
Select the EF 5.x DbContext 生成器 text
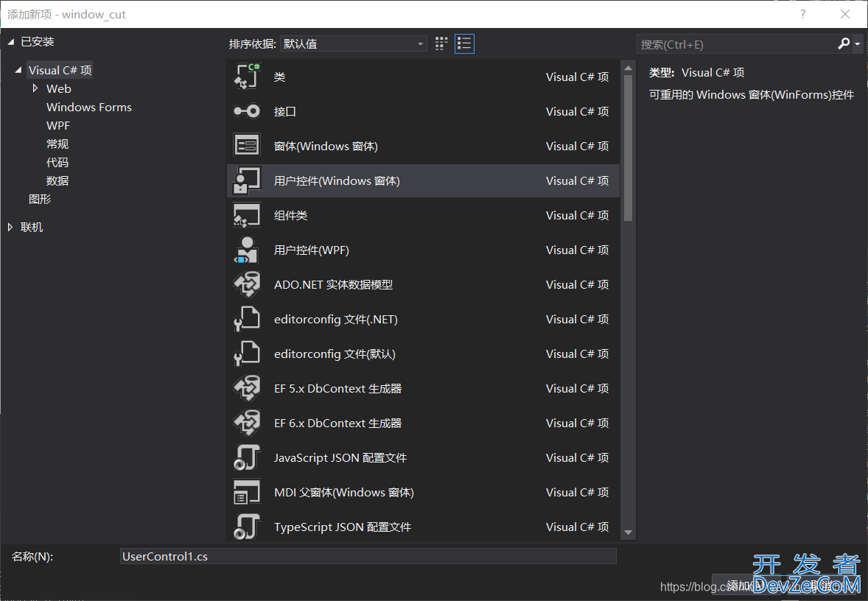(337, 388)
